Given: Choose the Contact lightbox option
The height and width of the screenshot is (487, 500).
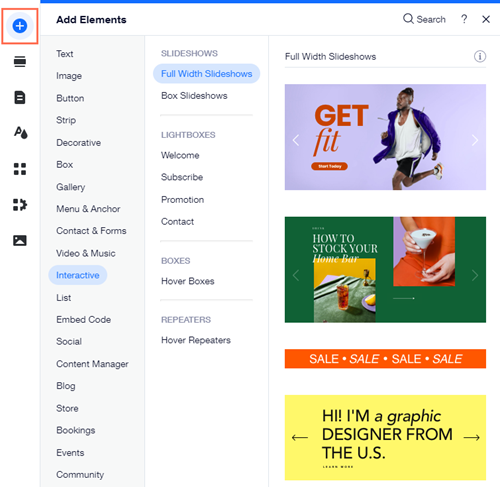Looking at the screenshot, I should point(177,222).
